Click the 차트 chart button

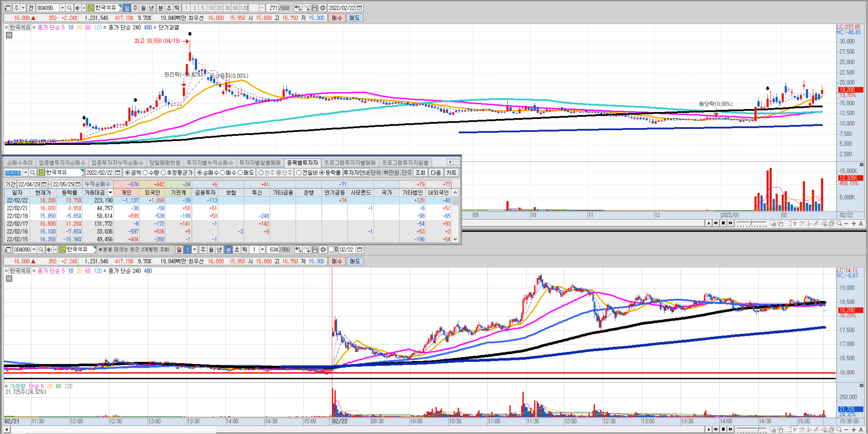451,173
